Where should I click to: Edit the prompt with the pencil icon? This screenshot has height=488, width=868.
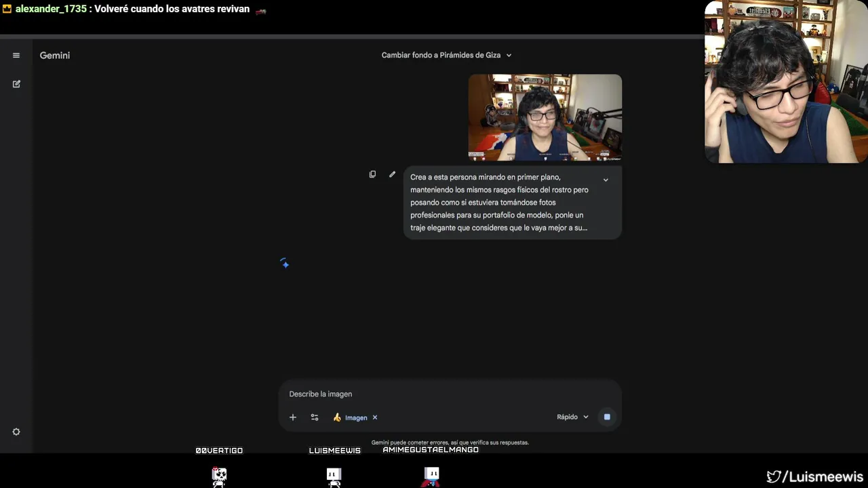pyautogui.click(x=392, y=174)
